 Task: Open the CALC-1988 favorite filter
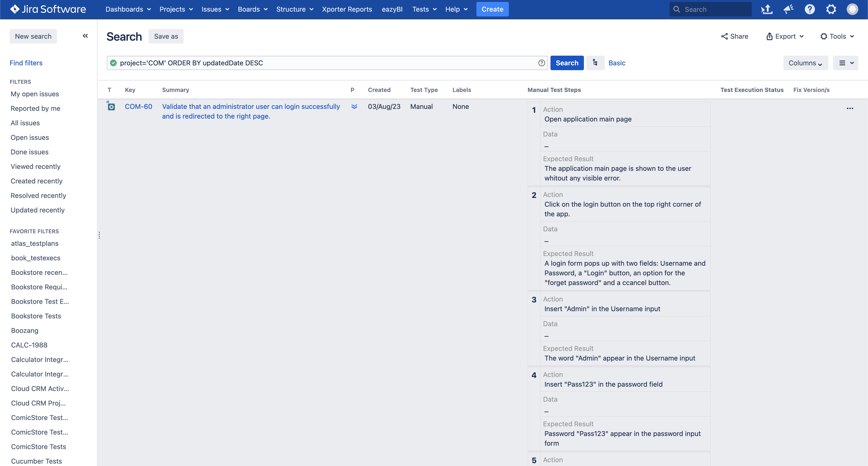(29, 345)
